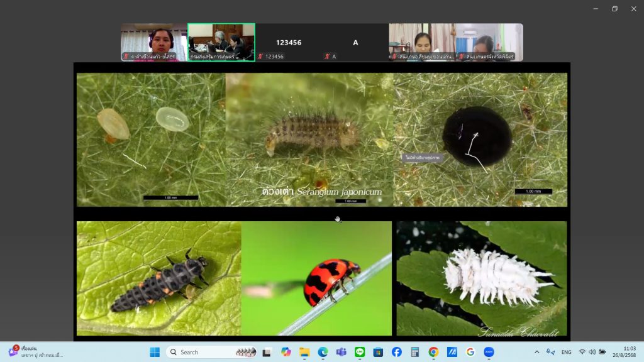Open the LINE app icon
This screenshot has height=362, width=644.
coord(360,352)
